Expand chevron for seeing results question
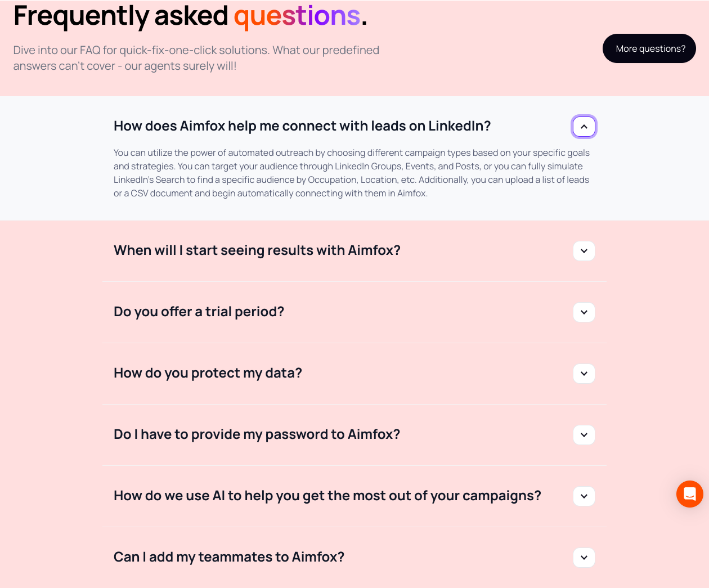709x588 pixels. point(584,251)
